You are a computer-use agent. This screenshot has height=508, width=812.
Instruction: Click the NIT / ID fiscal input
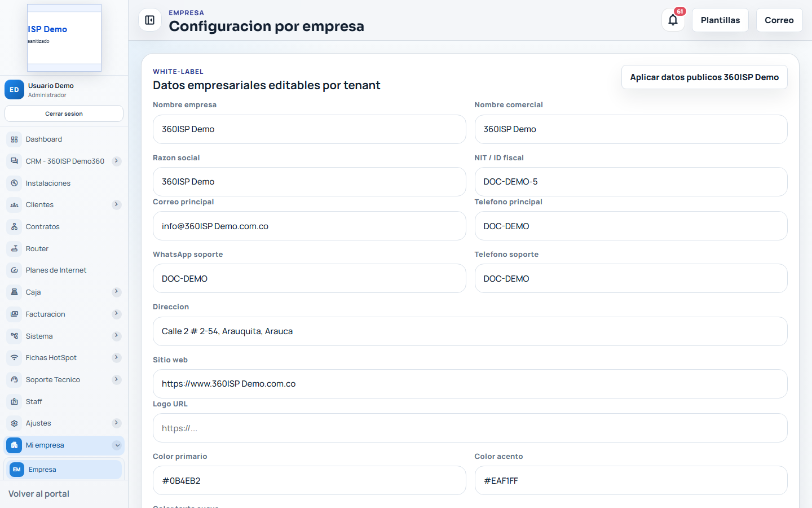click(x=631, y=182)
